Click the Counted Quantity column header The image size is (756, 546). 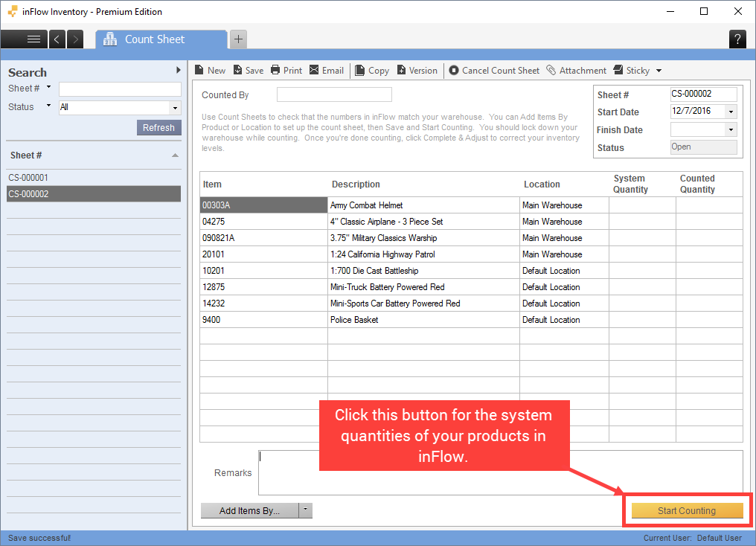(709, 184)
